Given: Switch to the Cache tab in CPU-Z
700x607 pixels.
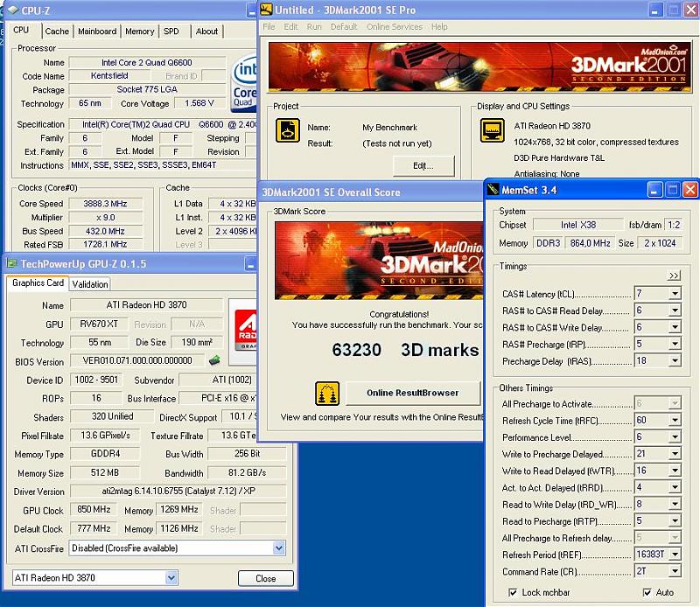Looking at the screenshot, I should click(57, 31).
